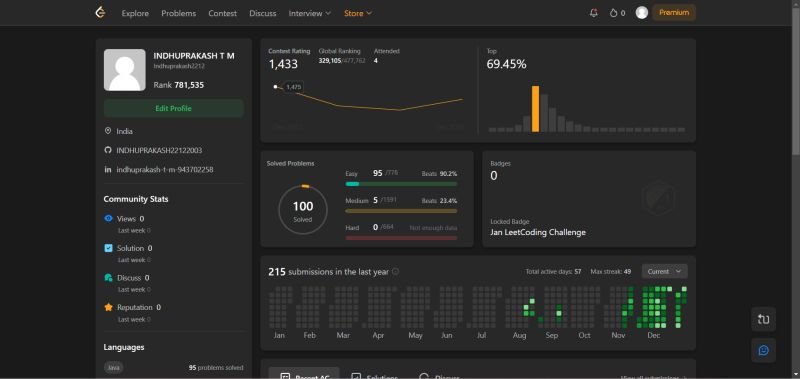Open the chat feedback floating icon
The width and height of the screenshot is (800, 379).
click(763, 350)
